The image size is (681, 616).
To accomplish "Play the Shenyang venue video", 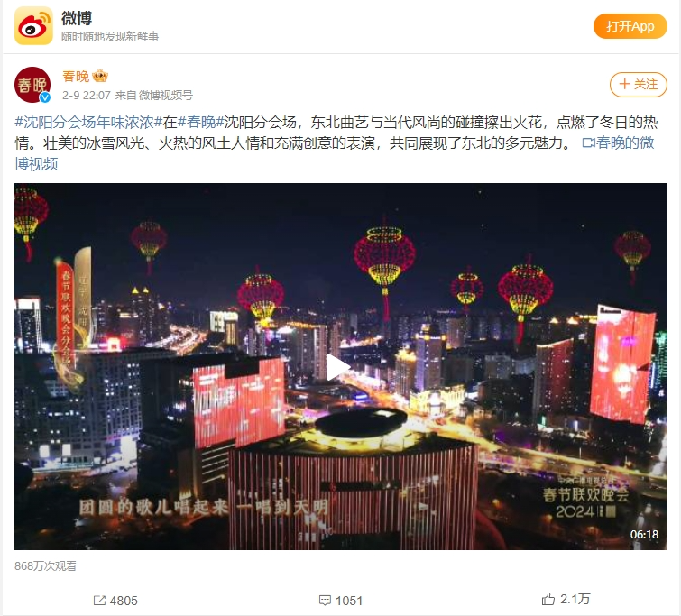I will point(339,367).
